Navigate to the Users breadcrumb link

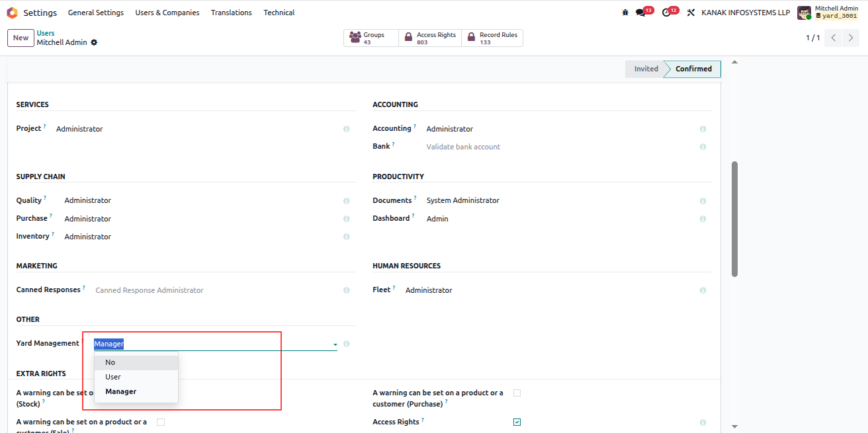(x=46, y=33)
